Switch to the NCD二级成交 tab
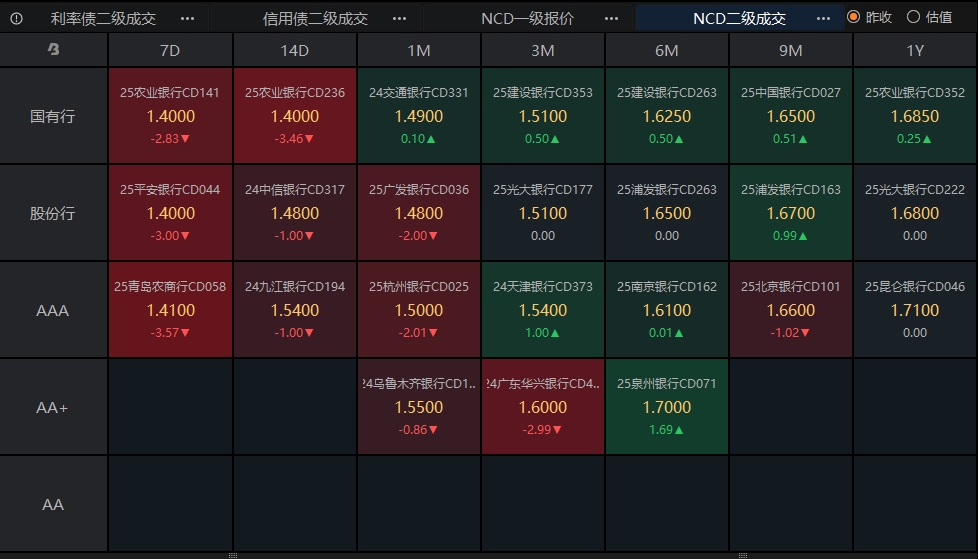 coord(739,19)
